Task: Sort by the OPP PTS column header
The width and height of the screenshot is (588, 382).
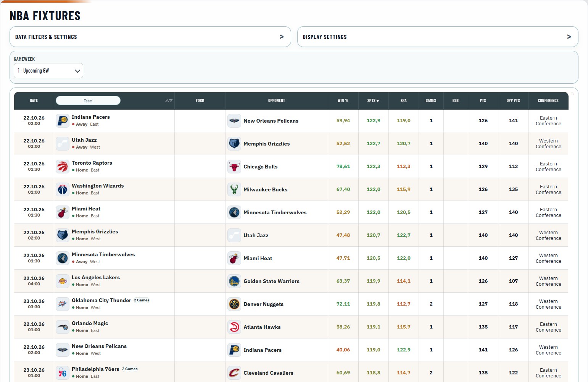Action: pos(513,101)
